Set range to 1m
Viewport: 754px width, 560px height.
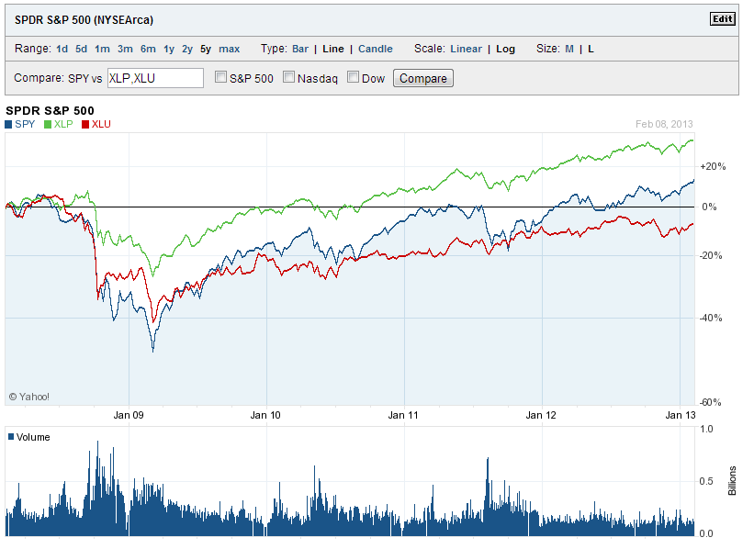[102, 49]
